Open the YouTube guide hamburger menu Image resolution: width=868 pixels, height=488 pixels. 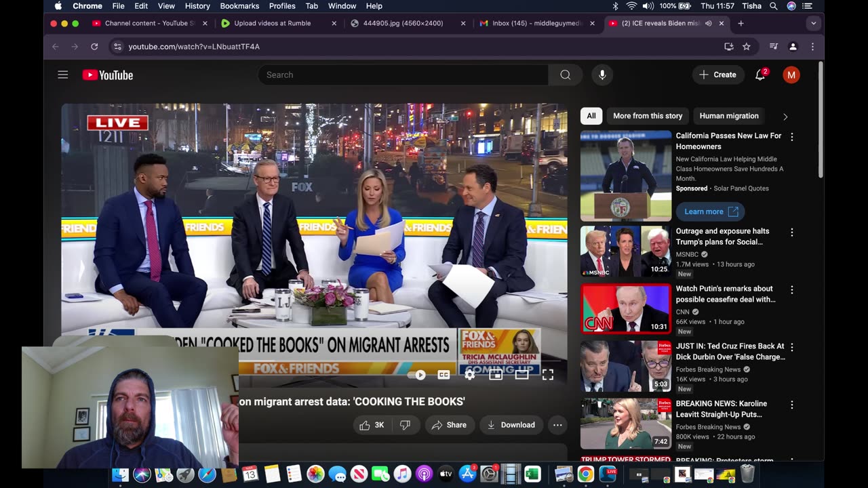[x=63, y=75]
